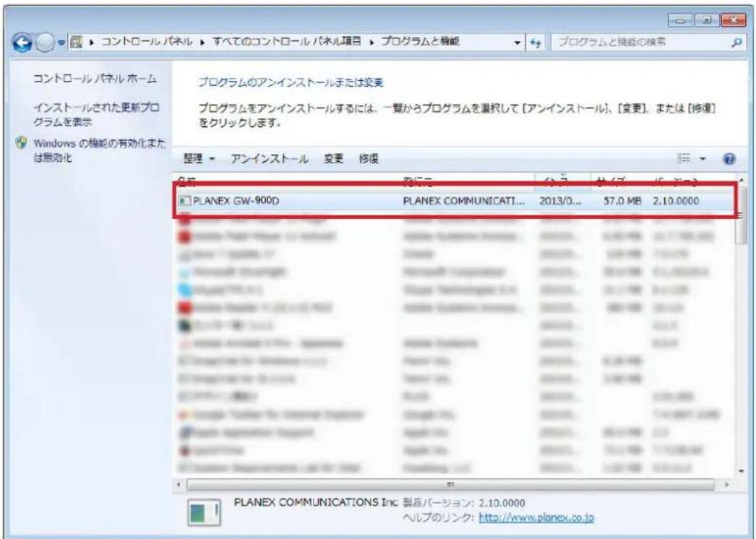Viewport: 756px width, 539px height.
Task: Close the Programs and Features window
Action: pyautogui.click(x=734, y=20)
